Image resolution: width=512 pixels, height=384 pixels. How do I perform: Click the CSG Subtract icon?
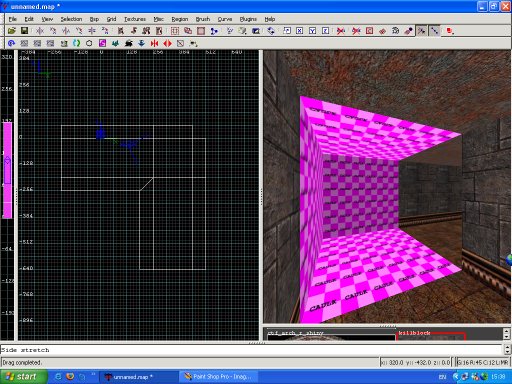(x=175, y=31)
